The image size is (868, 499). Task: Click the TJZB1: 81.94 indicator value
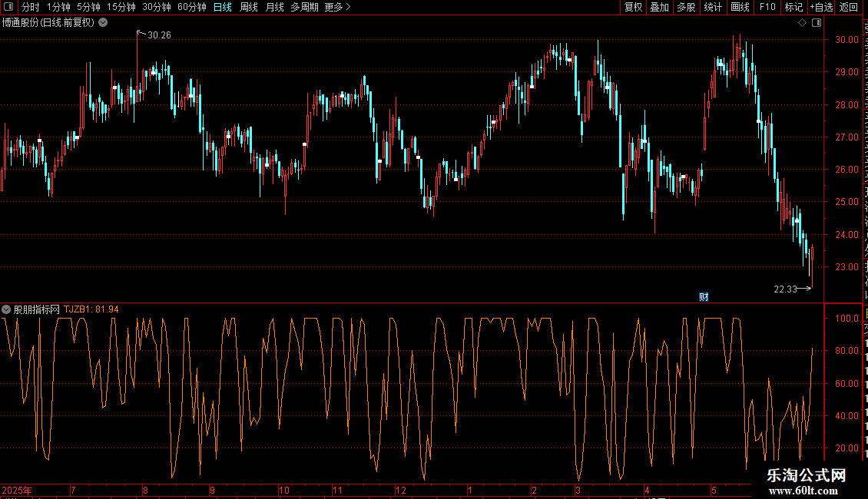tap(91, 309)
